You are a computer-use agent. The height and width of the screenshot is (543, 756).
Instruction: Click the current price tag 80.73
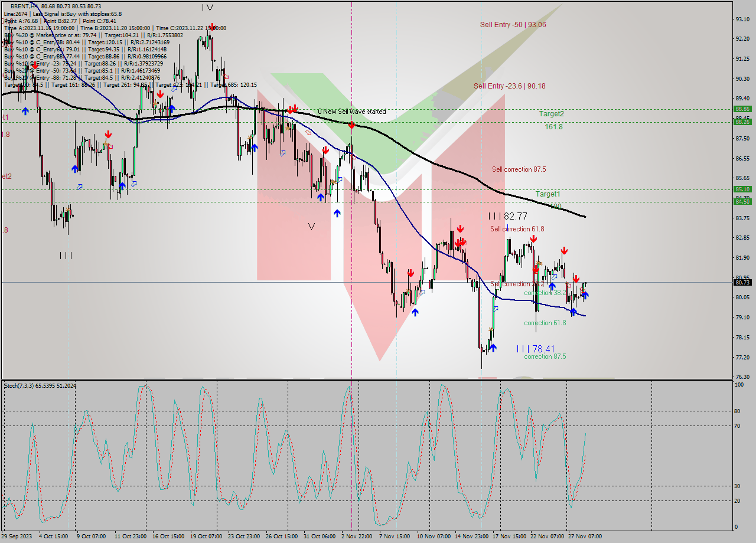tap(742, 282)
